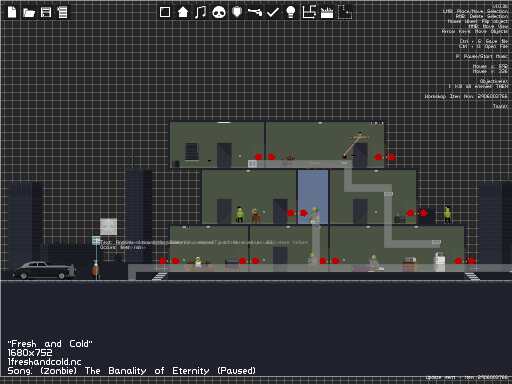Click the new level file icon
This screenshot has width=512, height=384.
pos(12,12)
